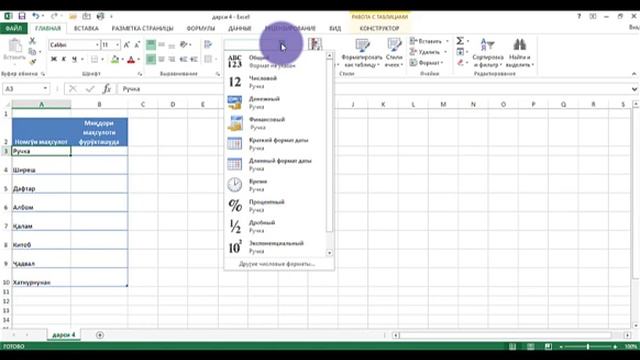Decrease font size with the small A icon

137,44
